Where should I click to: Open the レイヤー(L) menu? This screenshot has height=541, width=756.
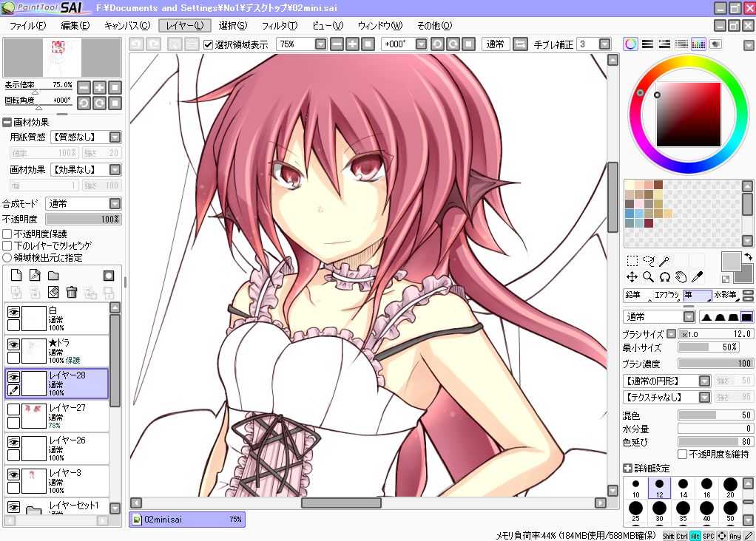click(185, 26)
